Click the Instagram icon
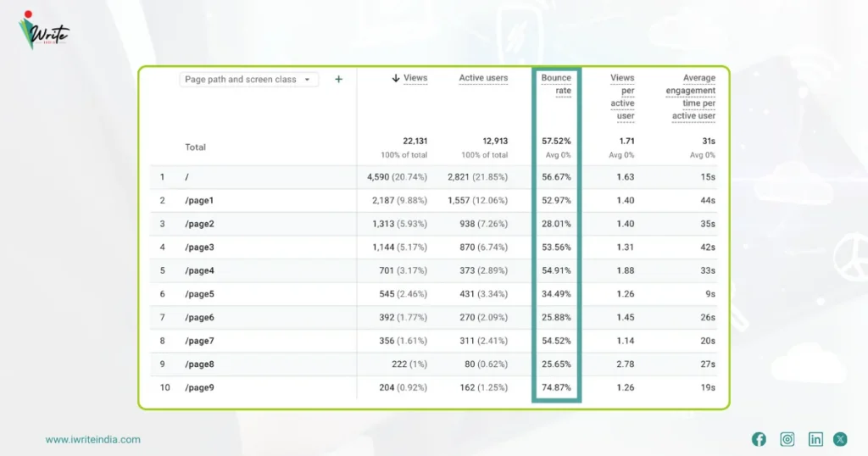868x456 pixels. [787, 439]
